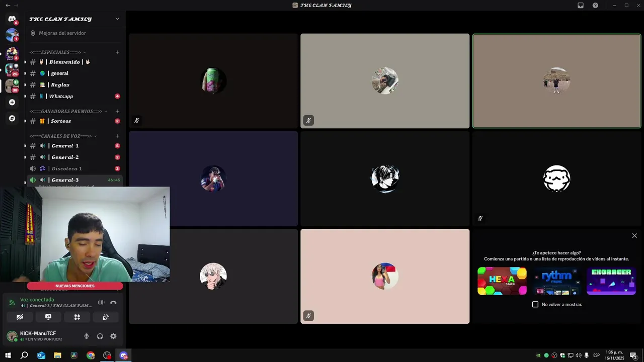Viewport: 644px width, 362px height.
Task: Join the Discoteca 1 voice channel
Action: coord(74,168)
